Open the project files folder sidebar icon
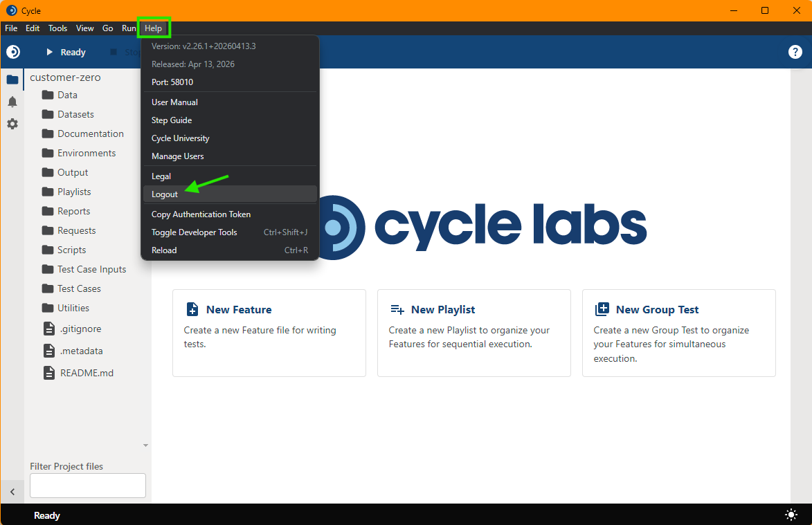Image resolution: width=812 pixels, height=525 pixels. tap(12, 80)
